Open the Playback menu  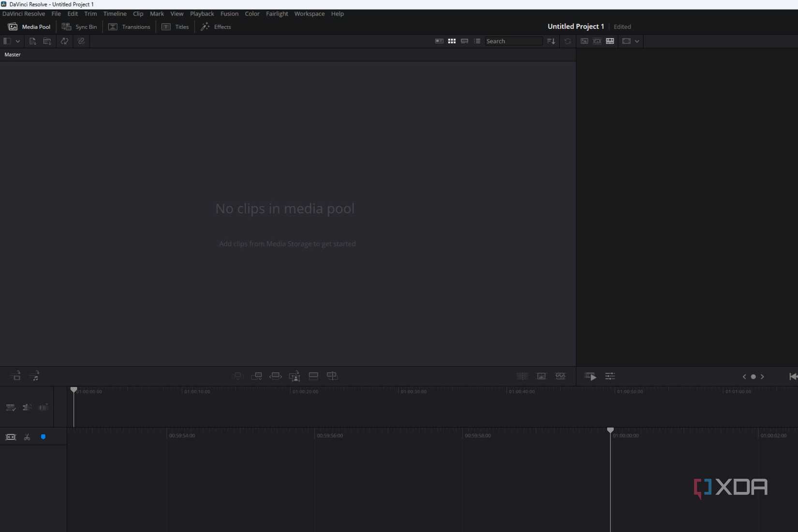(x=202, y=14)
